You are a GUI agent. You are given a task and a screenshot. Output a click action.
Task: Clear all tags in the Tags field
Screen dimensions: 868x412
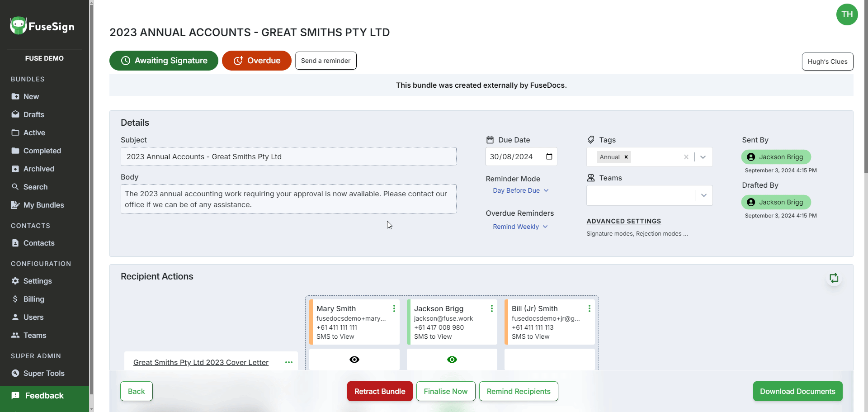686,157
